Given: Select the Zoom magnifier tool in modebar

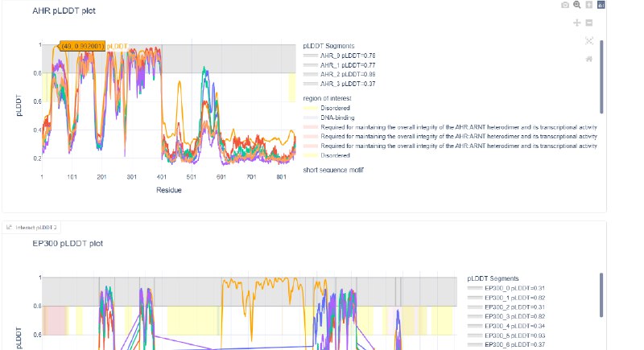Looking at the screenshot, I should tap(577, 5).
